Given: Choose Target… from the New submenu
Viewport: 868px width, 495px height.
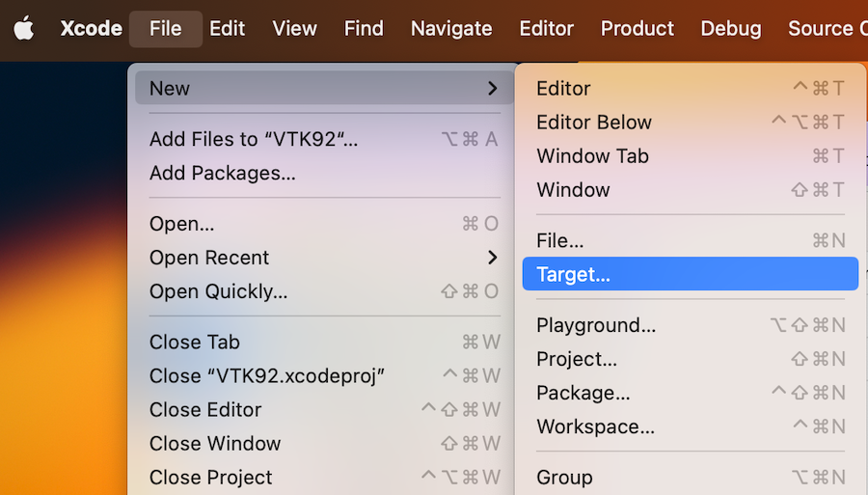Looking at the screenshot, I should coord(573,274).
